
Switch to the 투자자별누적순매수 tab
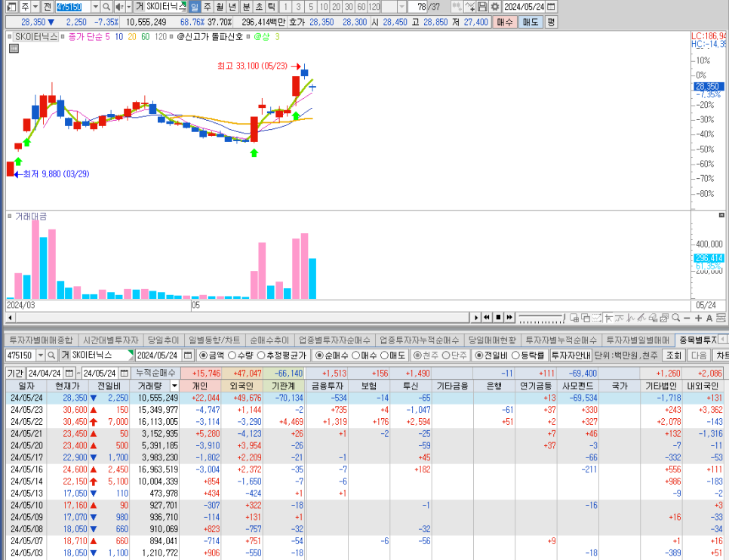click(561, 340)
